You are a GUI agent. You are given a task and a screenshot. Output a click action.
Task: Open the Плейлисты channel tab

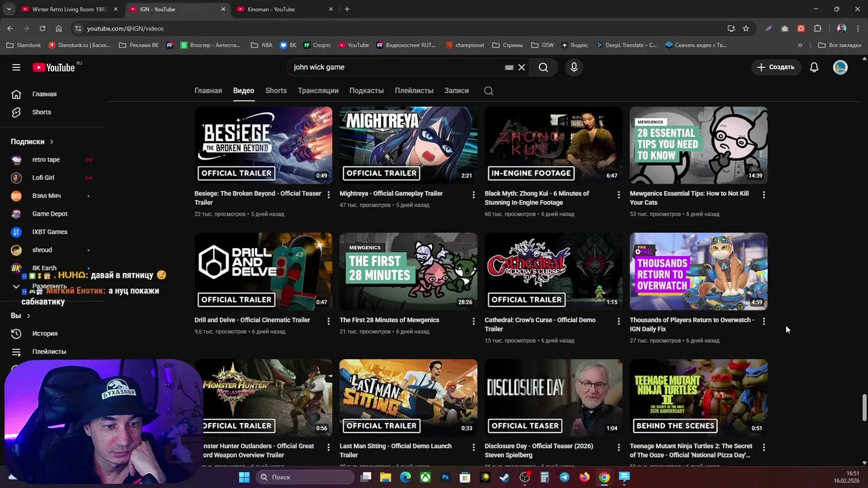(414, 91)
